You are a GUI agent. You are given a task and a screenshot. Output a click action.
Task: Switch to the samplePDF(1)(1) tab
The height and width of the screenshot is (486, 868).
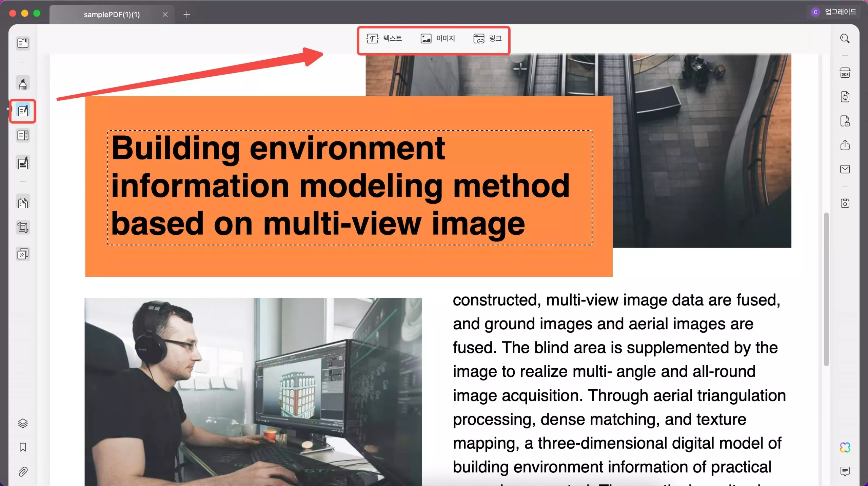click(112, 15)
